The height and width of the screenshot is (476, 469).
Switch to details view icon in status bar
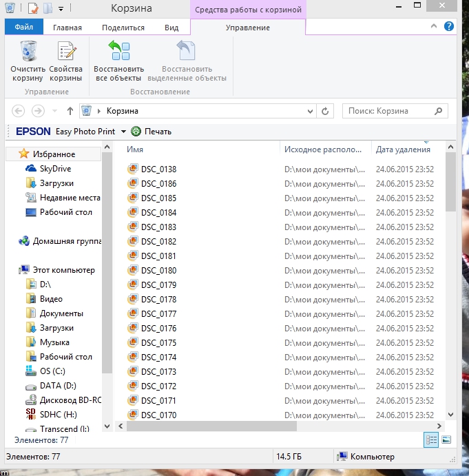pos(431,439)
